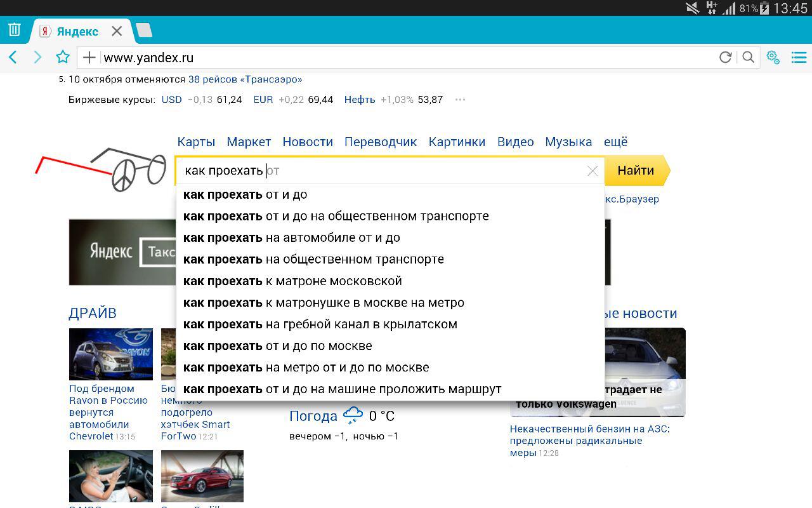Open the Ravon car thumbnail image

111,354
